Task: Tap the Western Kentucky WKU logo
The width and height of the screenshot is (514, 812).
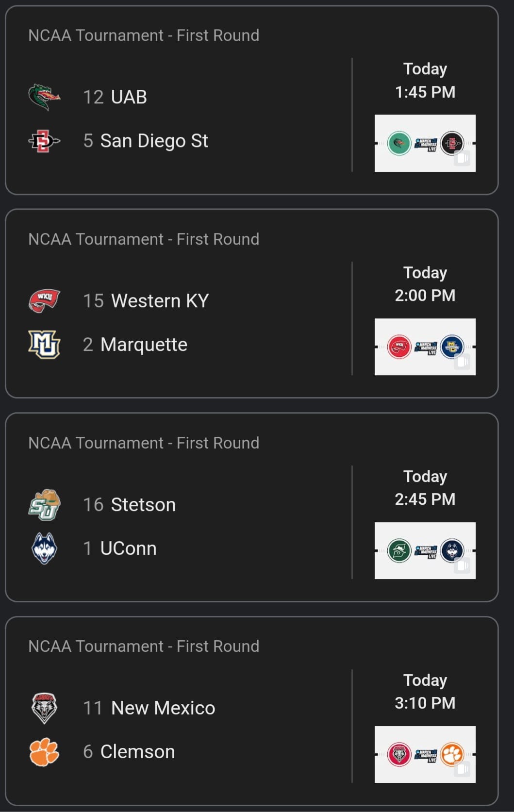Action: click(44, 301)
